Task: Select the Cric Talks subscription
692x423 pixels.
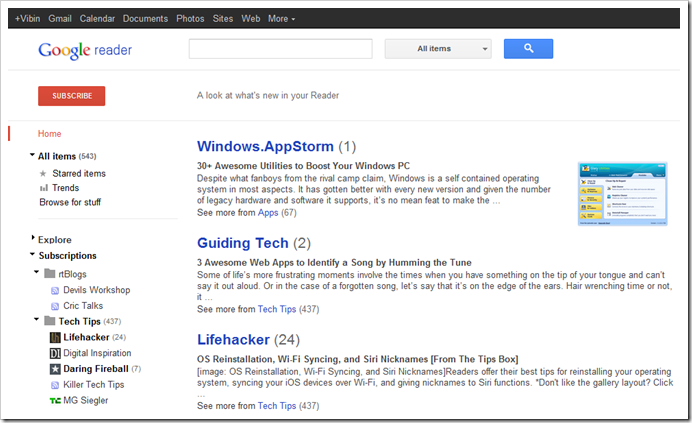Action: coord(83,306)
